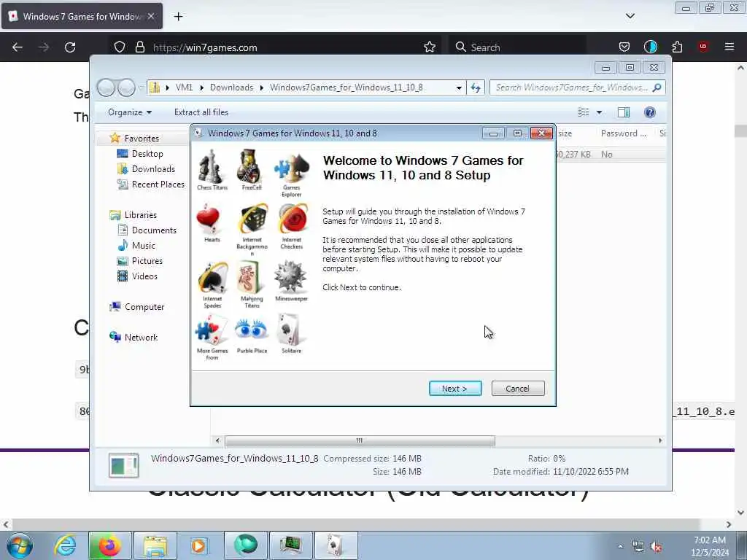Click the Firefox reload button
Viewport: 747px width, 560px height.
pyautogui.click(x=70, y=47)
